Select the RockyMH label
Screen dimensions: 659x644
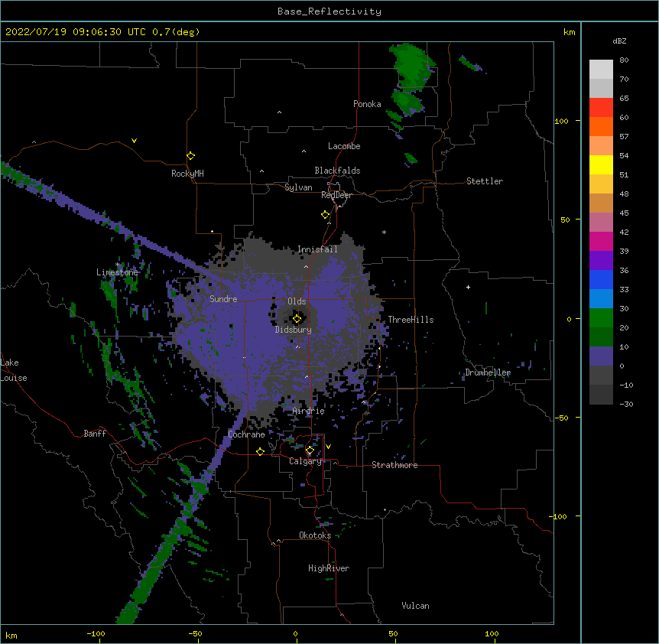(187, 174)
